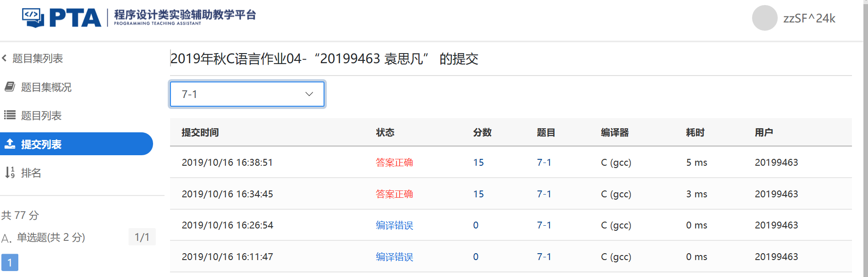
Task: Click the upload icon for 提交列表
Action: click(x=10, y=144)
